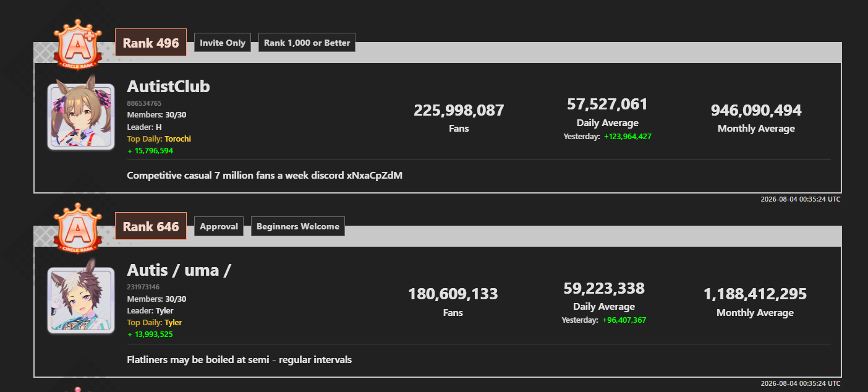Click Top Daily: Tyler
Image resolution: width=868 pixels, height=392 pixels.
[155, 322]
